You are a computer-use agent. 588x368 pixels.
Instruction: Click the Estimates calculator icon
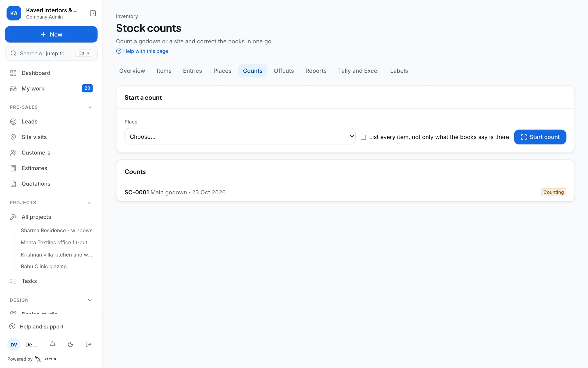(x=13, y=168)
